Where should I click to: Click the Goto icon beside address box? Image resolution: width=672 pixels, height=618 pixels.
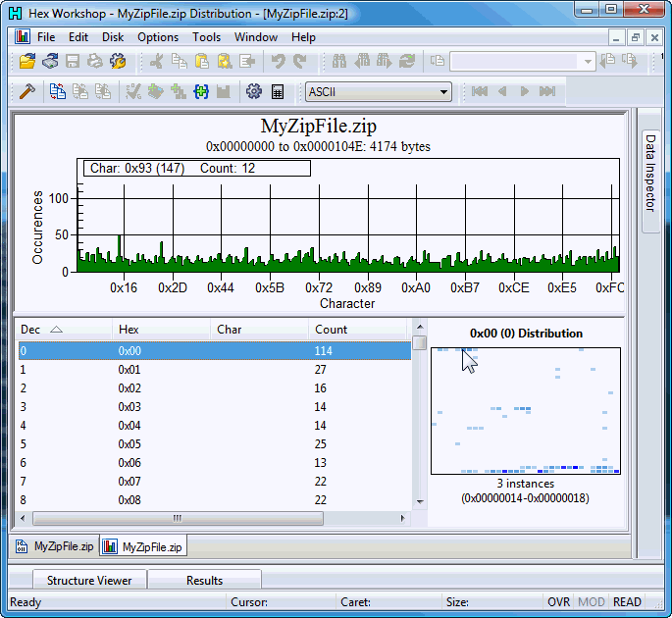pyautogui.click(x=438, y=61)
